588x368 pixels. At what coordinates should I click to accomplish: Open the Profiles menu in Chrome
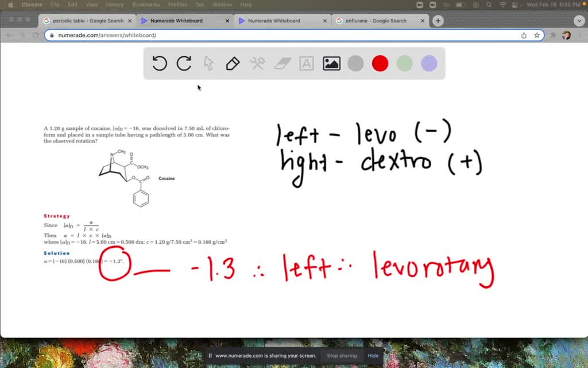(x=177, y=4)
